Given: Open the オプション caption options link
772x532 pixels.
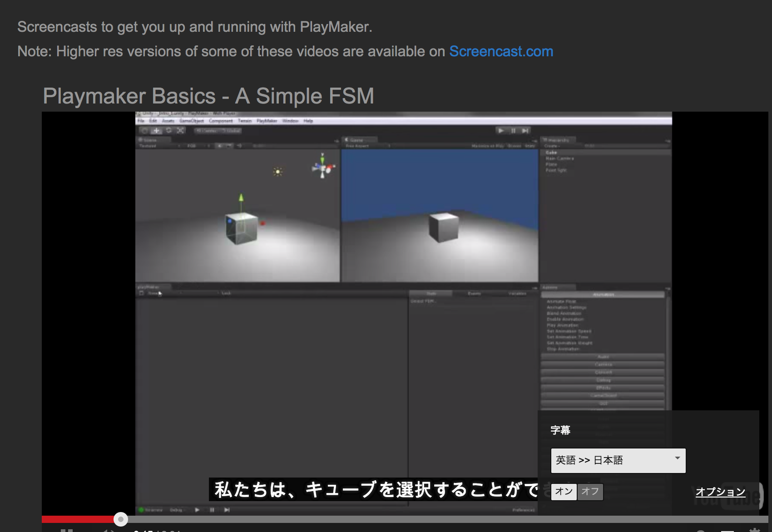Looking at the screenshot, I should (720, 492).
